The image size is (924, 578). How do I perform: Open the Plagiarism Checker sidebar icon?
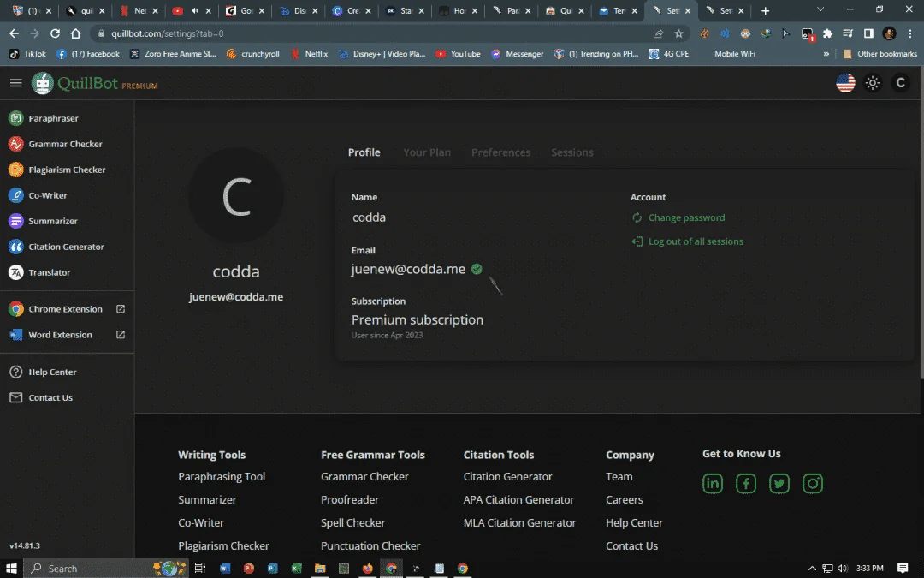[x=16, y=170]
